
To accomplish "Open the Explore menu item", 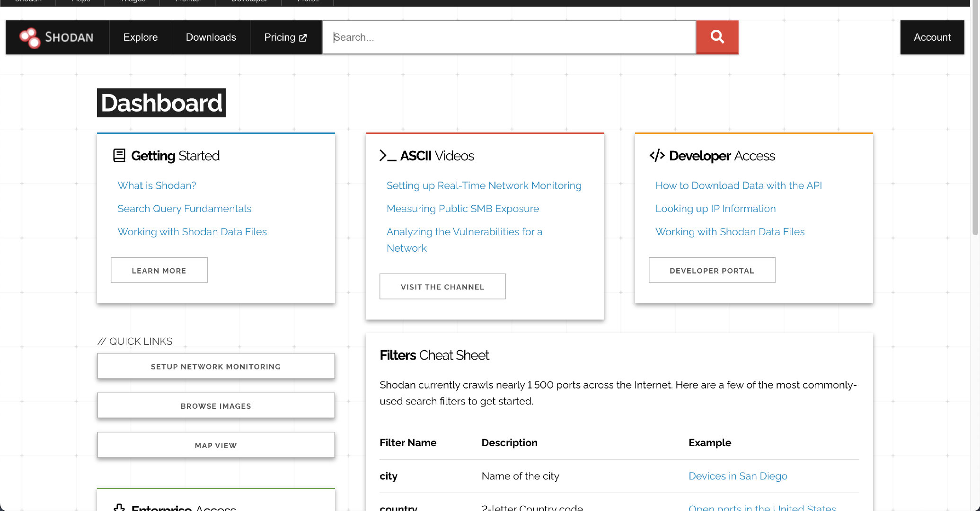I will 141,37.
